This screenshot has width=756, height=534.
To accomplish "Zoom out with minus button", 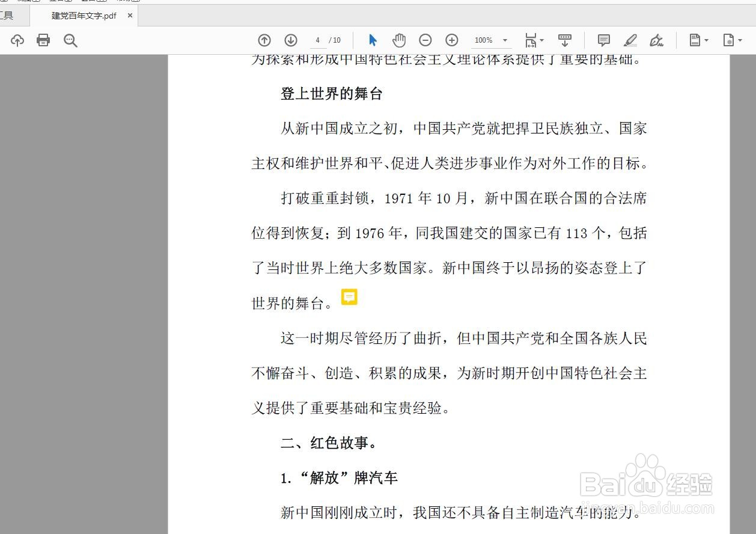I will (425, 40).
